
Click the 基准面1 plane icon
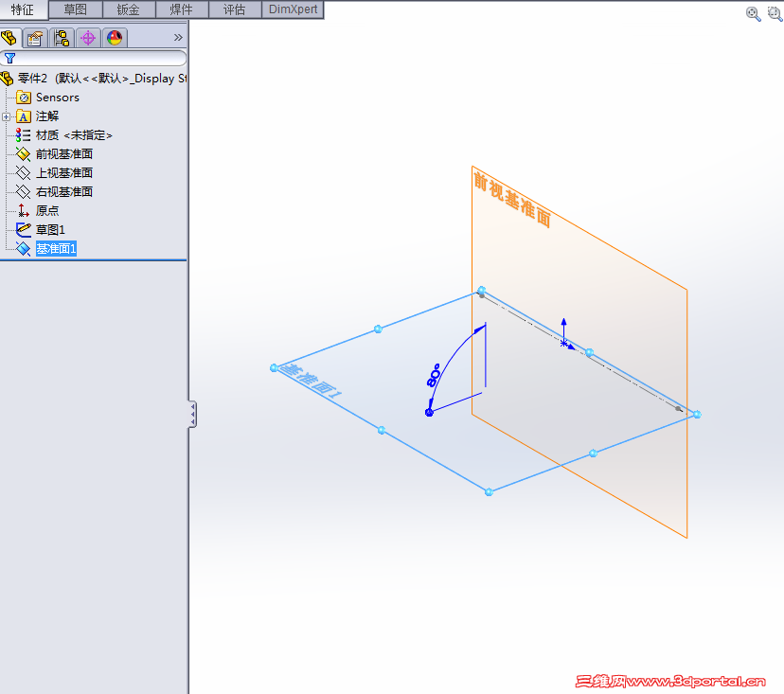(x=24, y=248)
